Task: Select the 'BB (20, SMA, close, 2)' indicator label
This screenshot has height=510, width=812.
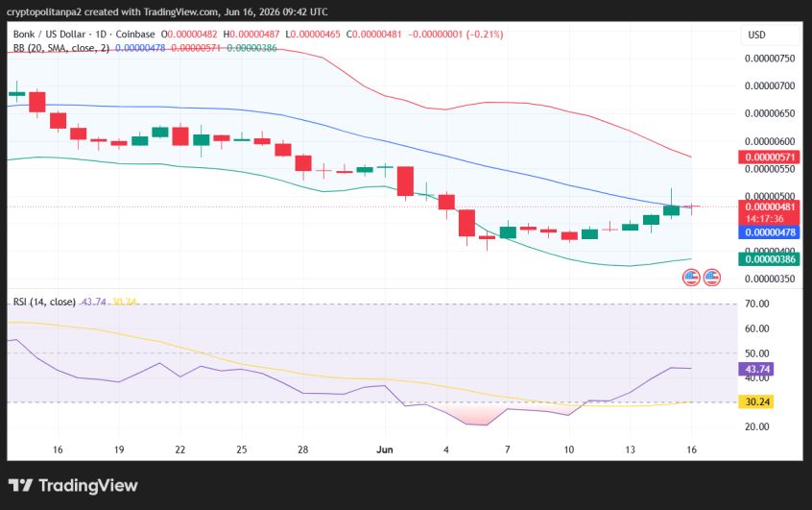Action: [61, 48]
